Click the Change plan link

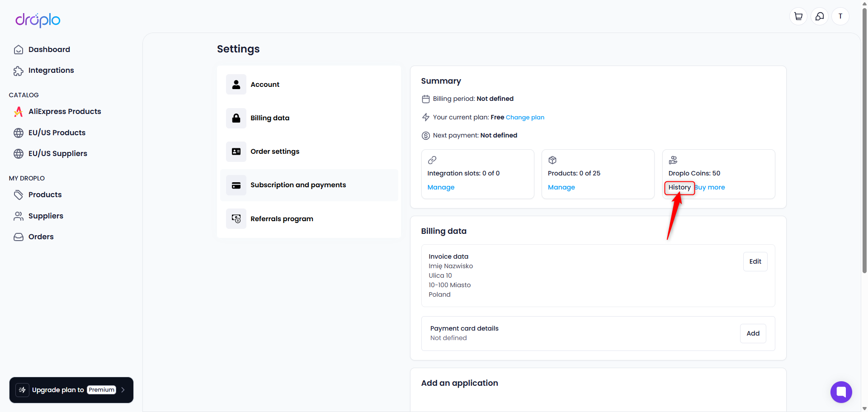[x=525, y=118]
